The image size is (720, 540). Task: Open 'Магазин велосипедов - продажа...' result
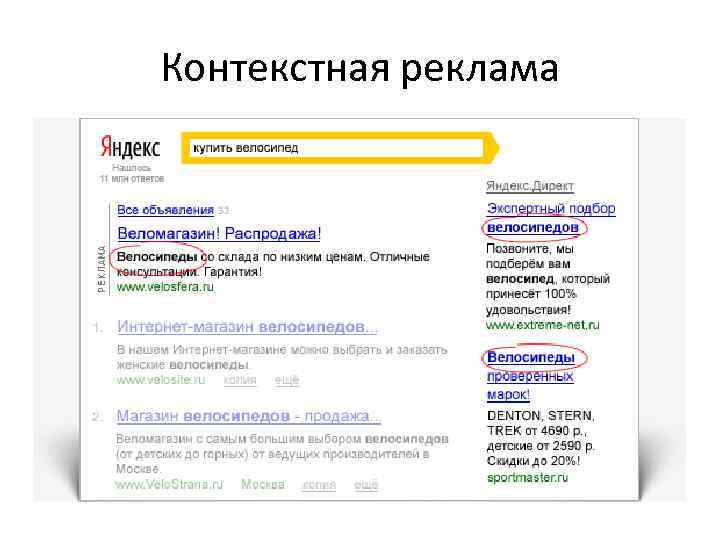click(248, 416)
